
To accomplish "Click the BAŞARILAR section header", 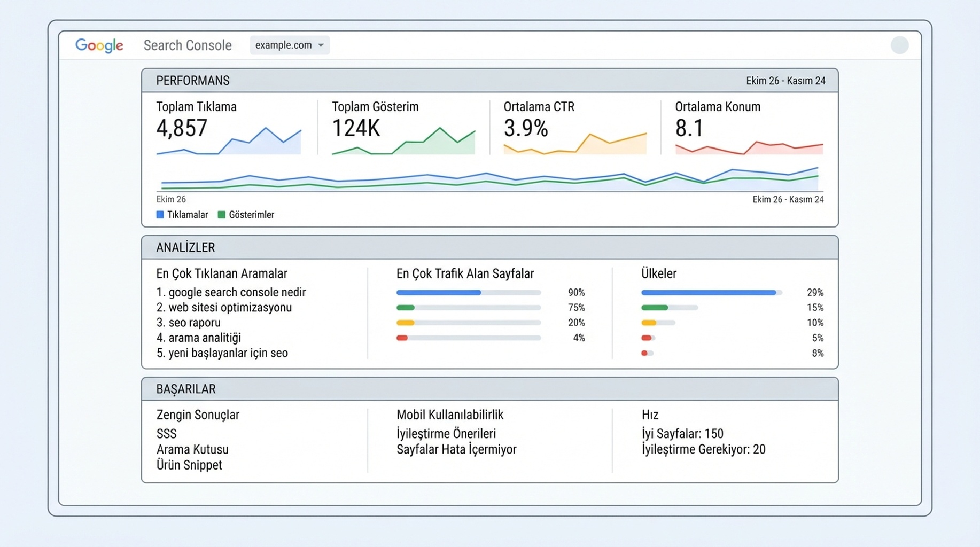I will click(490, 389).
